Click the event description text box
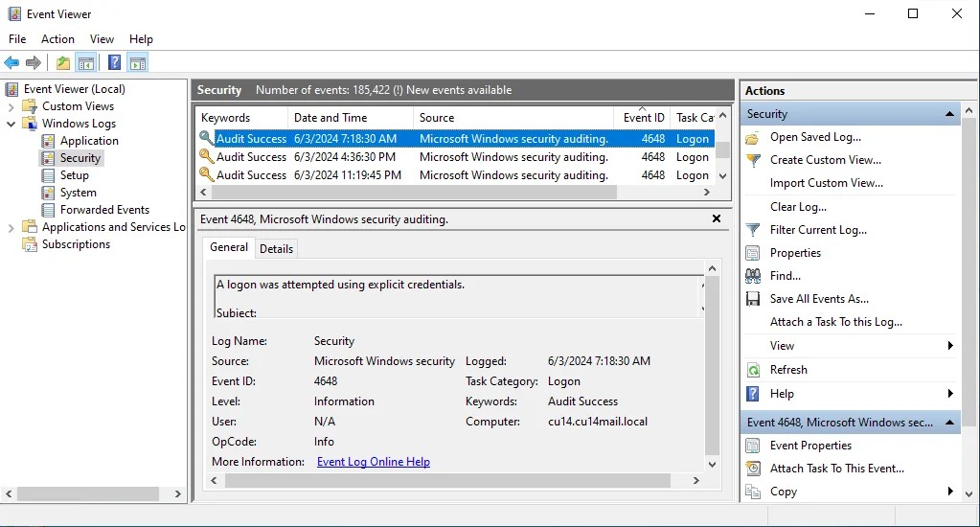This screenshot has width=980, height=527. point(459,296)
